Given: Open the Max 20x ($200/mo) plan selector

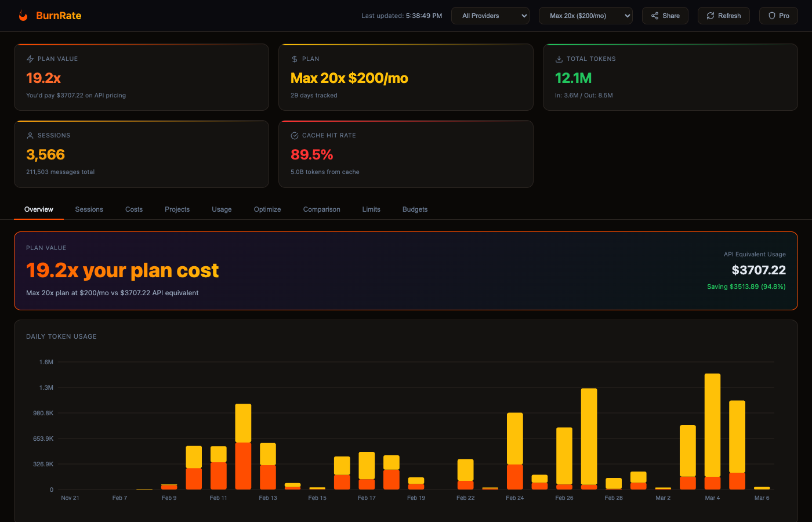Looking at the screenshot, I should (x=585, y=16).
